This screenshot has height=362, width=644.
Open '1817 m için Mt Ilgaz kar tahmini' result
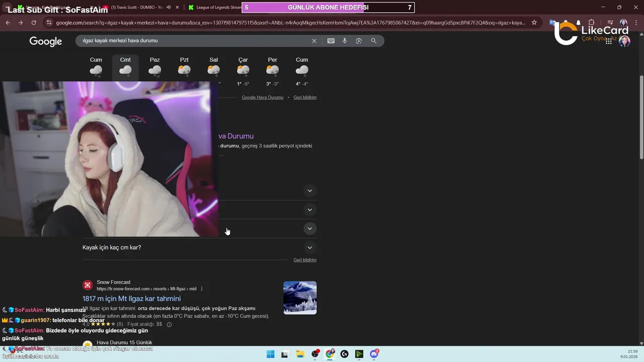131,299
